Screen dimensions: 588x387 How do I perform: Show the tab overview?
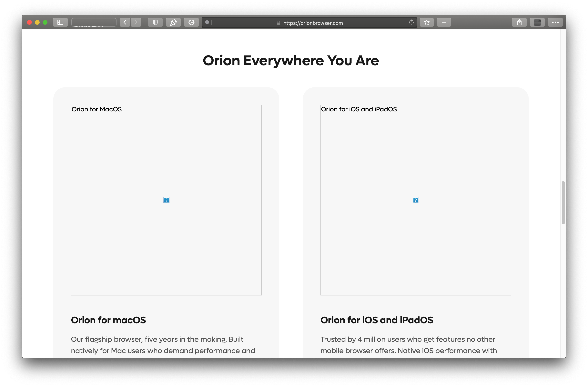click(537, 23)
